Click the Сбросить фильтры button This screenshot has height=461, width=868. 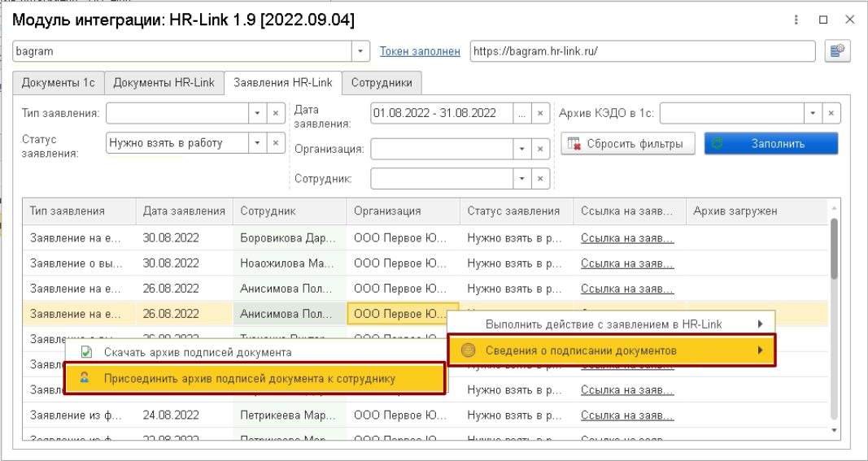[629, 143]
